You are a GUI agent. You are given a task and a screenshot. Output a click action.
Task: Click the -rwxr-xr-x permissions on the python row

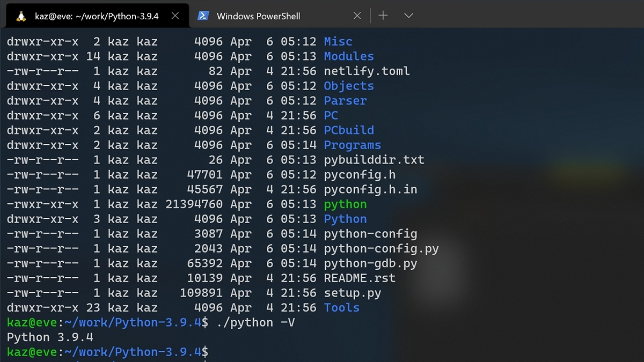(43, 204)
